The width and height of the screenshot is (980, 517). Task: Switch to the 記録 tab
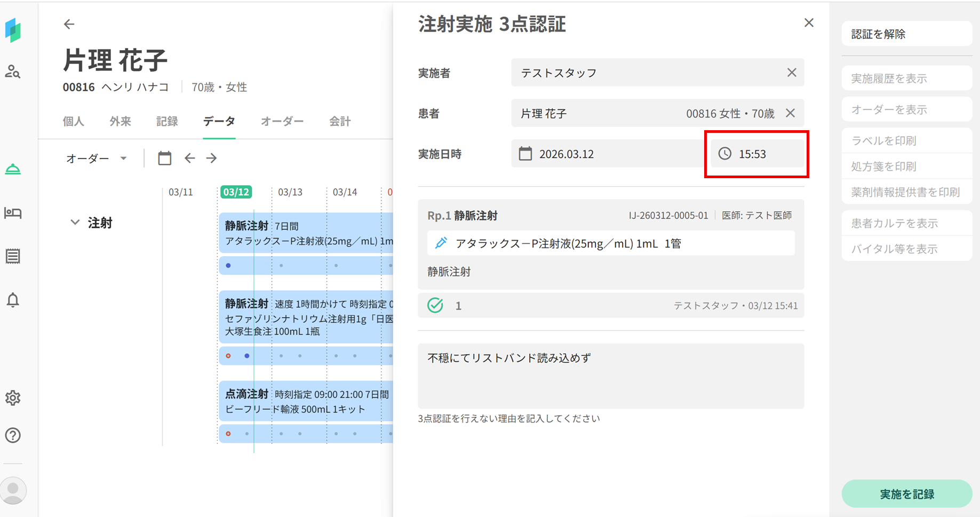tap(167, 122)
